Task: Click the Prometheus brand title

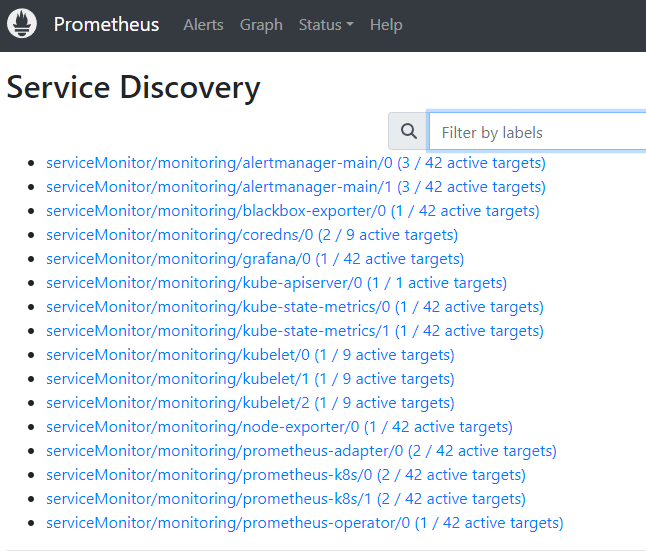Action: (106, 25)
